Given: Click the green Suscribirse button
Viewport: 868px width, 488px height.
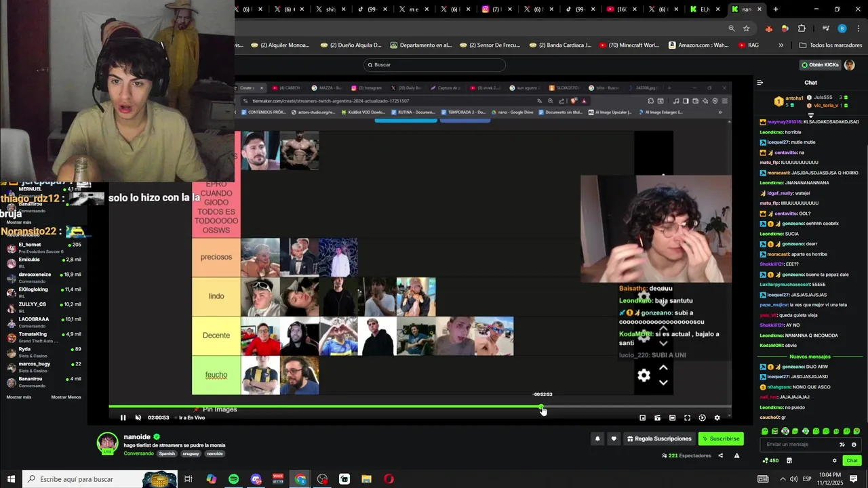Looking at the screenshot, I should [x=721, y=439].
